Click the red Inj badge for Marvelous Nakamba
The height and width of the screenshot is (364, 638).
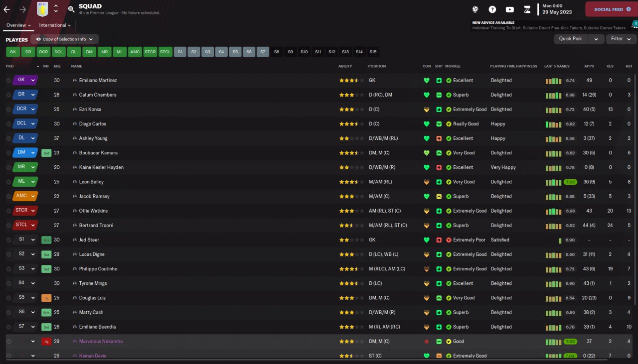tap(46, 342)
